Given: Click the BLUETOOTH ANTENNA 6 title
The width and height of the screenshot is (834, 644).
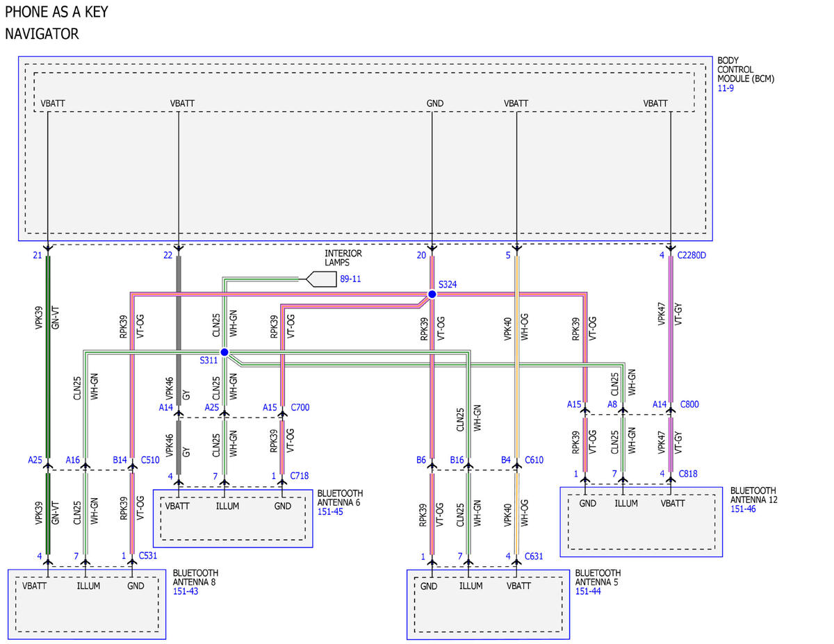Looking at the screenshot, I should pyautogui.click(x=340, y=498).
